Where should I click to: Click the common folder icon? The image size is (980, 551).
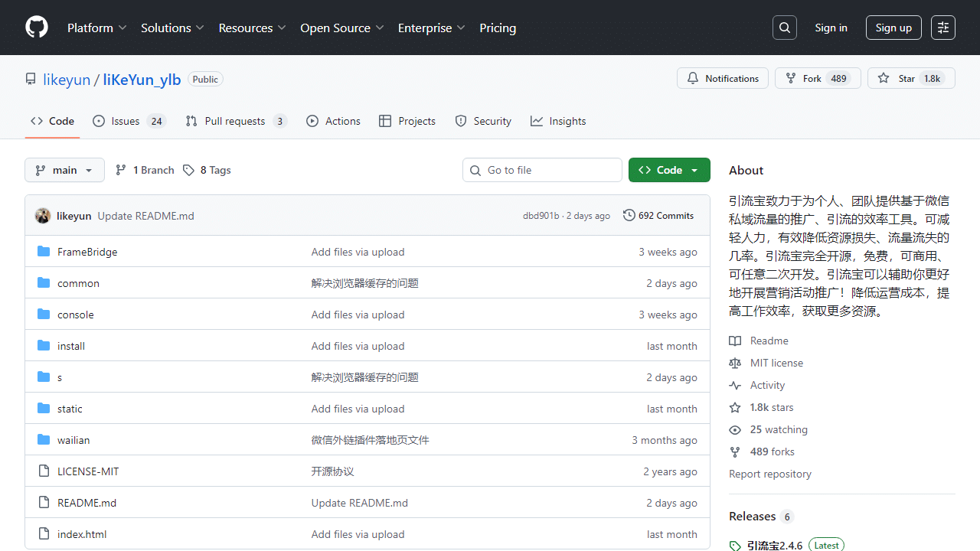pos(44,283)
